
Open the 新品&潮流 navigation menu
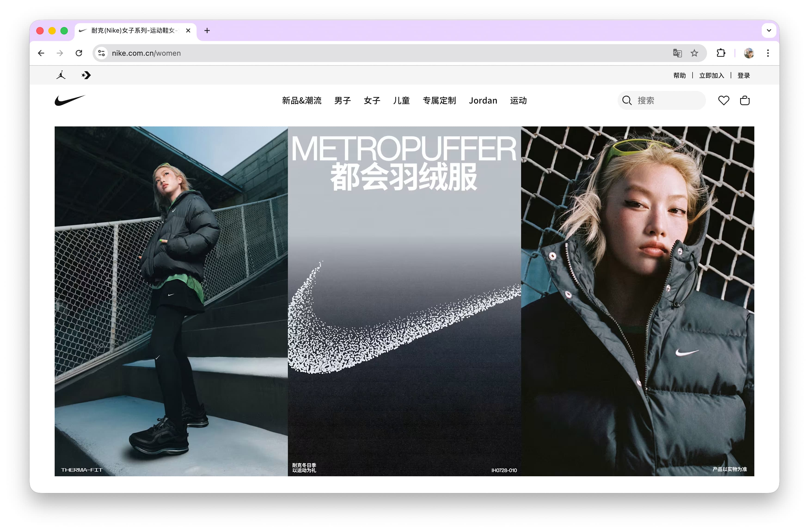point(301,101)
